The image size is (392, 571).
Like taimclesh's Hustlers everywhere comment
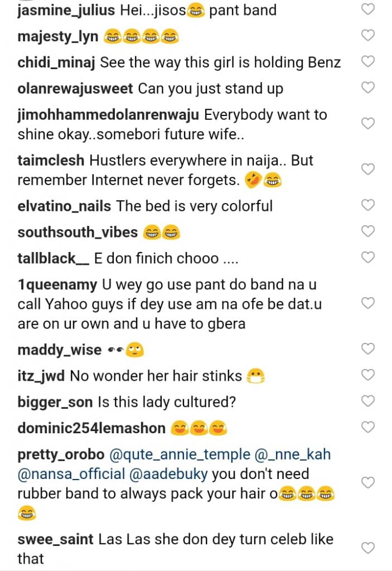367,170
